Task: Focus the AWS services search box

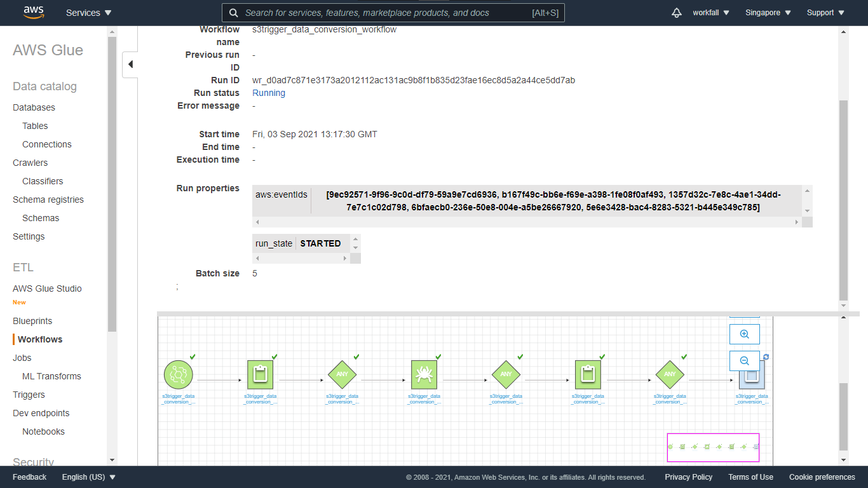Action: click(x=393, y=13)
